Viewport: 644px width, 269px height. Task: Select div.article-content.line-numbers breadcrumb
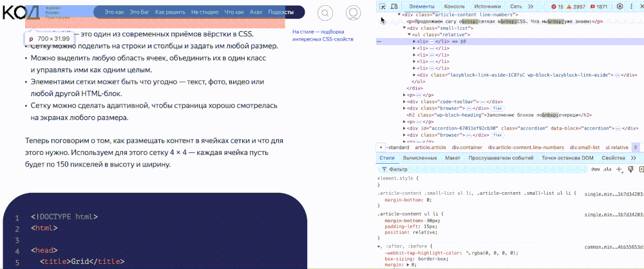(x=526, y=147)
